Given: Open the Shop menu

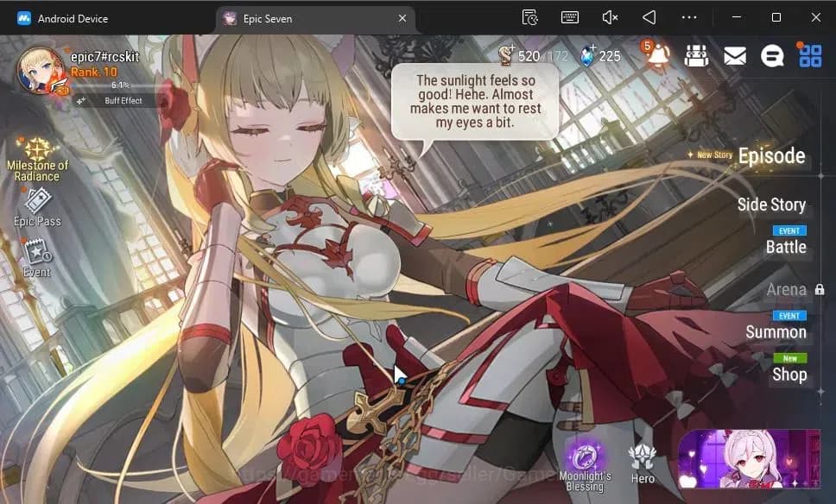Looking at the screenshot, I should 789,375.
